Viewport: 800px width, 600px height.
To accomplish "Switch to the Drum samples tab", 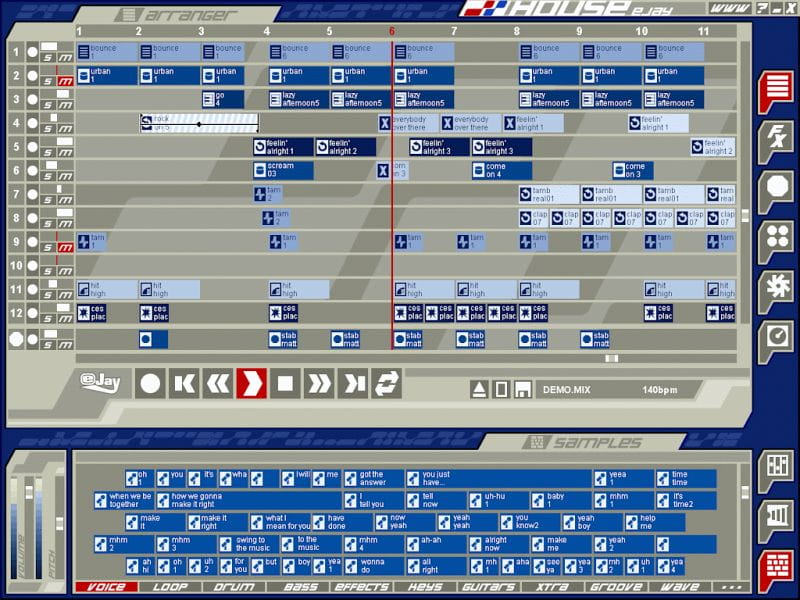I will (233, 587).
